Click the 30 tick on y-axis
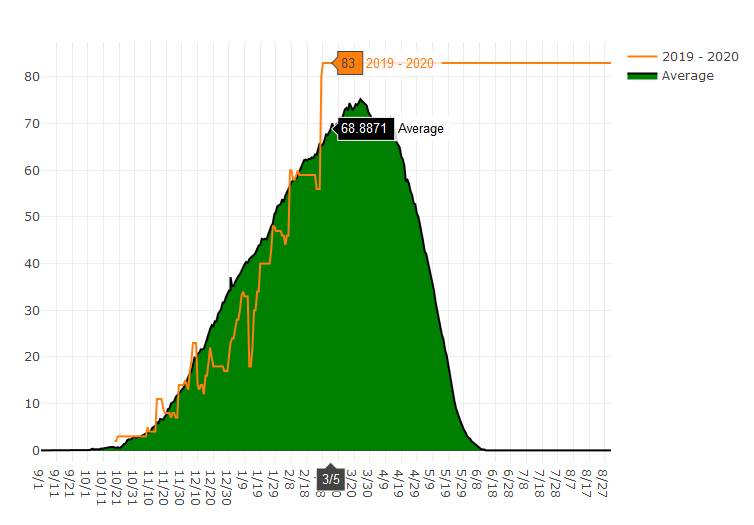 pyautogui.click(x=32, y=310)
